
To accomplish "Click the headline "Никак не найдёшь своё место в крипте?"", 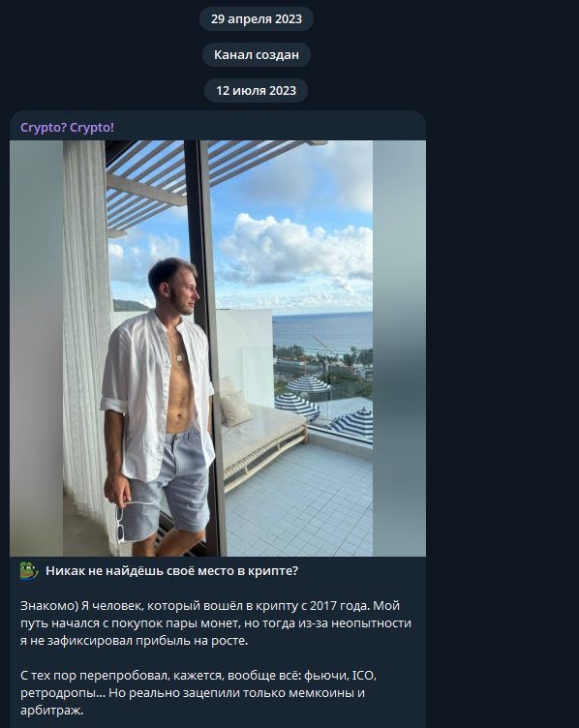I will [171, 571].
